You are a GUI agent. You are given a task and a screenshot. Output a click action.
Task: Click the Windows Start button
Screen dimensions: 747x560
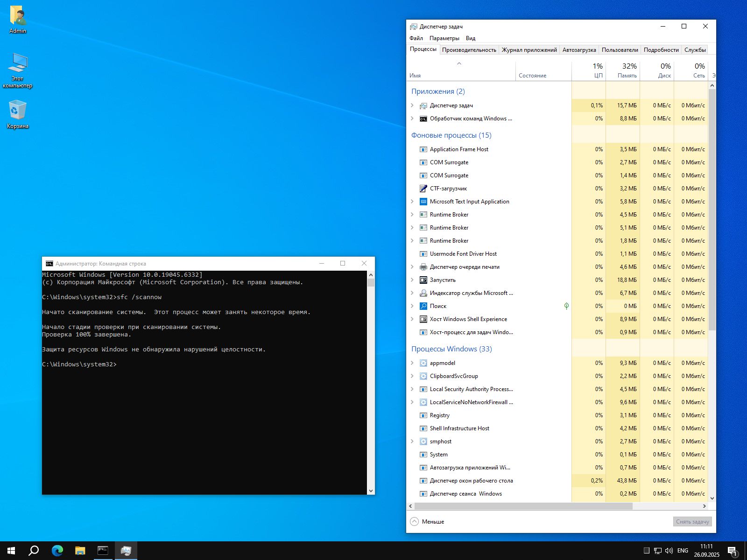coord(11,551)
